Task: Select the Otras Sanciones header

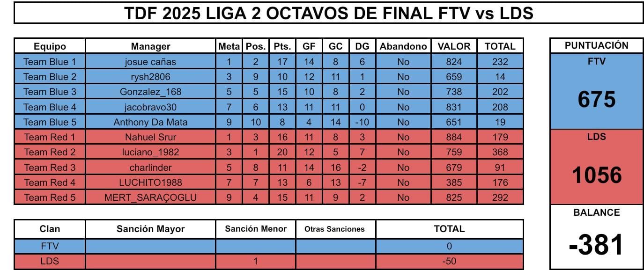Action: 334,229
